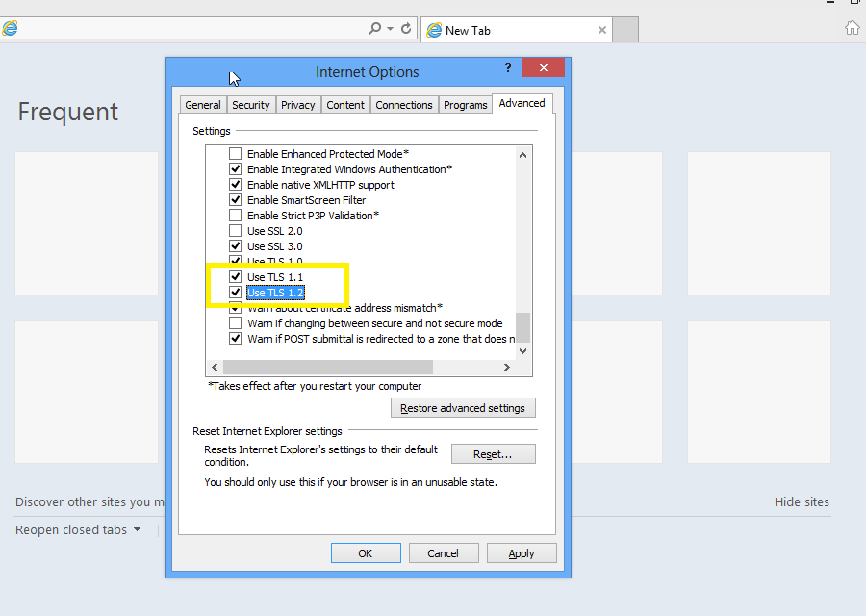Switch to the Content tab
This screenshot has height=616, width=866.
click(x=345, y=105)
